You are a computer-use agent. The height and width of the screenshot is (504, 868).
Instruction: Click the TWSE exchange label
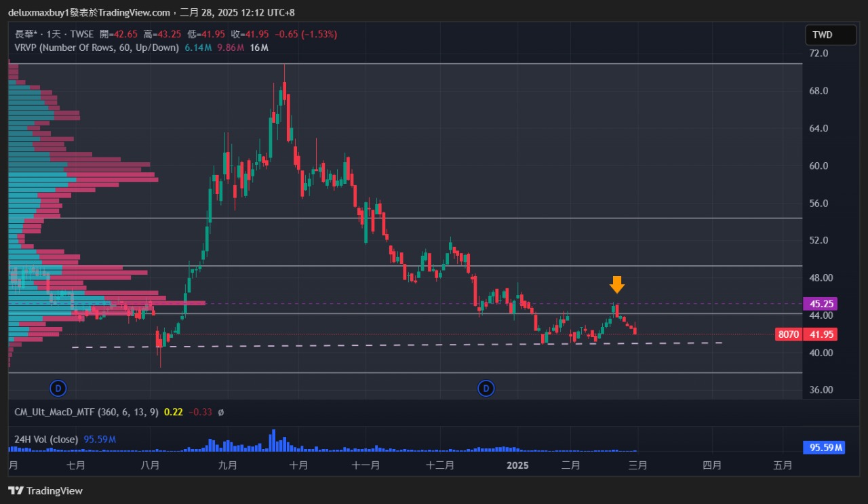click(x=81, y=34)
